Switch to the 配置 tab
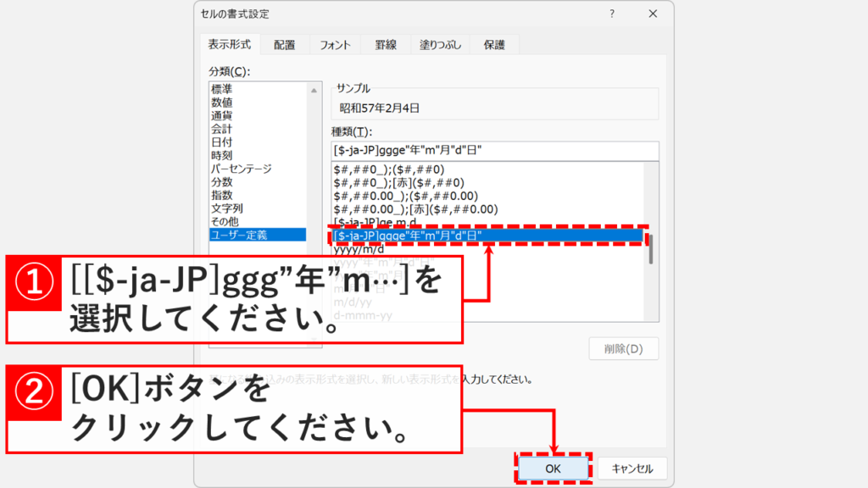 tap(285, 44)
